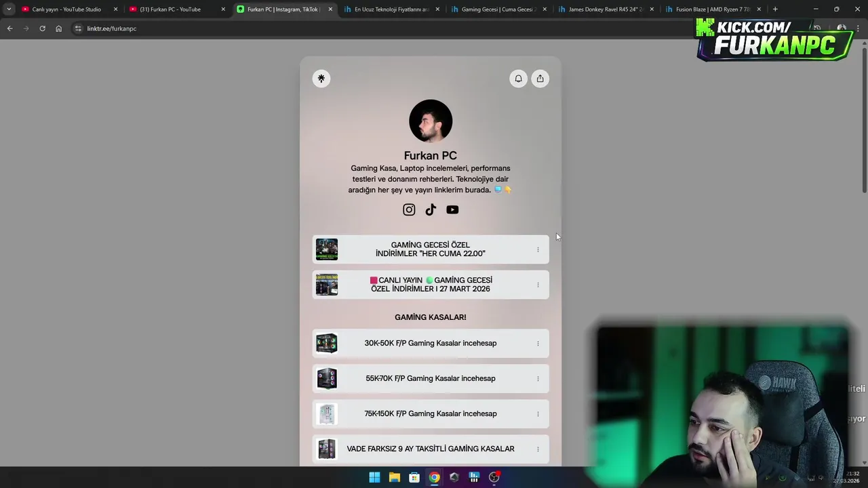Switch to James Donkey Ravel R45 tab
Image resolution: width=868 pixels, height=488 pixels.
click(x=605, y=9)
